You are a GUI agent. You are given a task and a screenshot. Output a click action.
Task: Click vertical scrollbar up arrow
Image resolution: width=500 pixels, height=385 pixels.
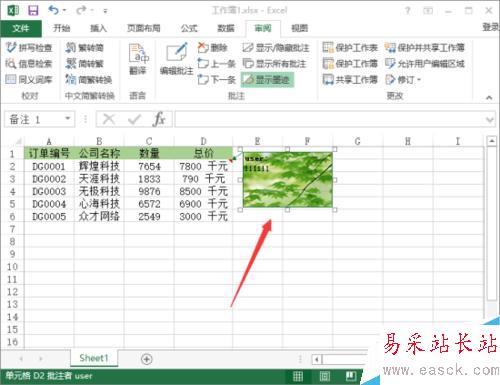492,141
